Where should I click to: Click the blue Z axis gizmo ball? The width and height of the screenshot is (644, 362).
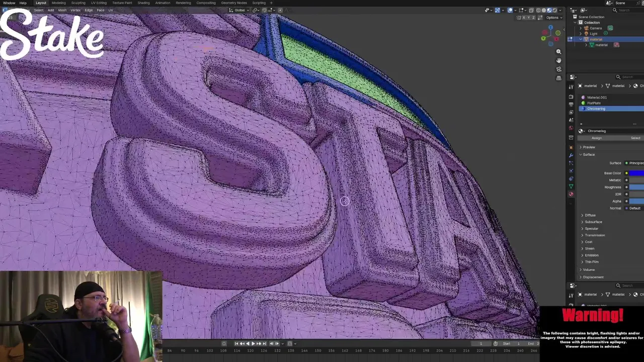tap(550, 28)
